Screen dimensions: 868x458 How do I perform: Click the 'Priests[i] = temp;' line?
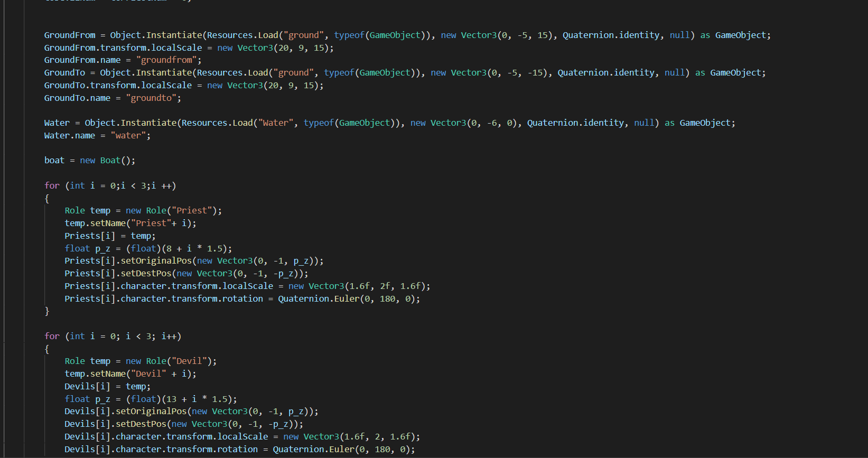pyautogui.click(x=110, y=236)
